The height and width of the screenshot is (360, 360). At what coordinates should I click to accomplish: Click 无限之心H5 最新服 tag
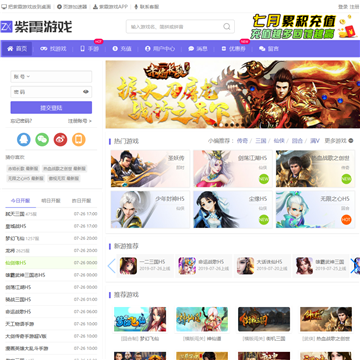(26, 178)
